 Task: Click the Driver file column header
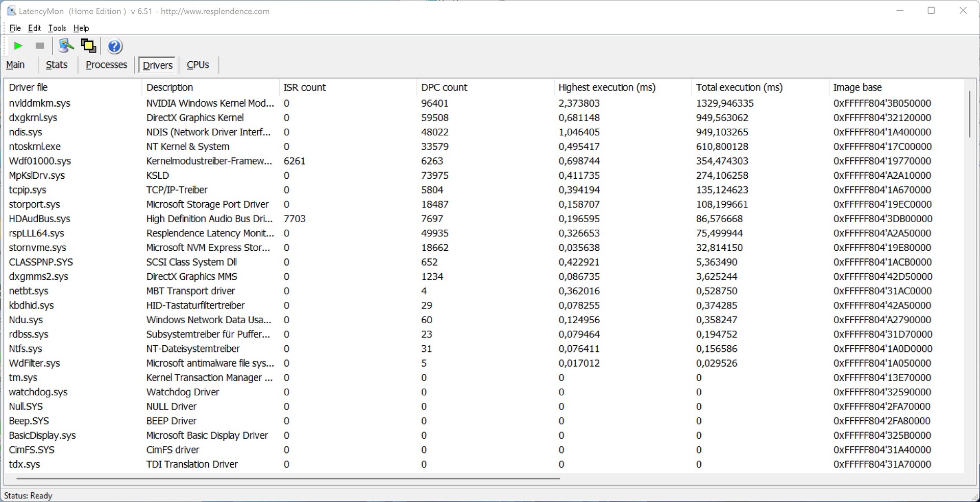[x=28, y=87]
